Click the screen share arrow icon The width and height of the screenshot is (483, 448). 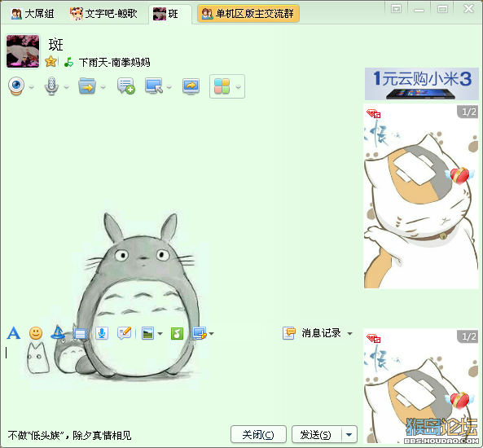tap(191, 86)
